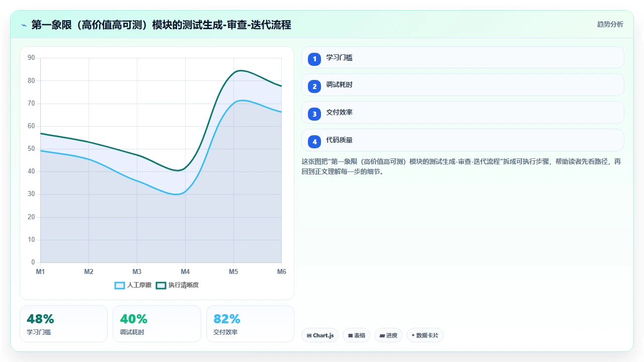Click the 50 y-axis value
This screenshot has height=362, width=644.
[31, 149]
